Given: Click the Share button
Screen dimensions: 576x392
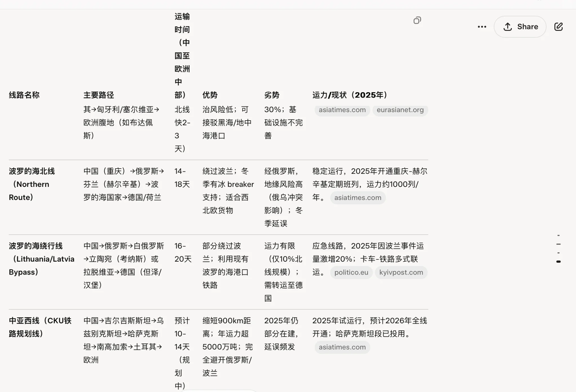Looking at the screenshot, I should [x=520, y=27].
